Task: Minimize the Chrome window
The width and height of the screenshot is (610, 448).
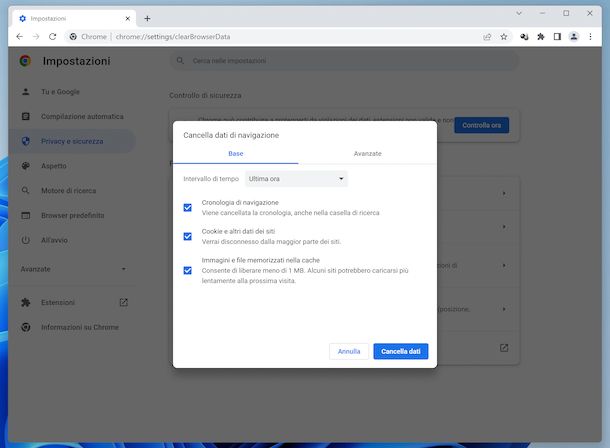Action: pyautogui.click(x=542, y=13)
